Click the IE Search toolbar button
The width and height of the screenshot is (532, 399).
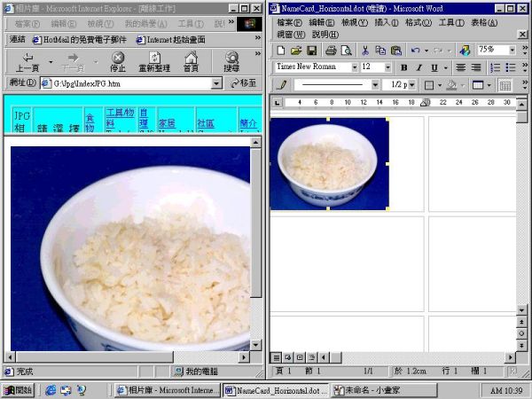pos(231,61)
